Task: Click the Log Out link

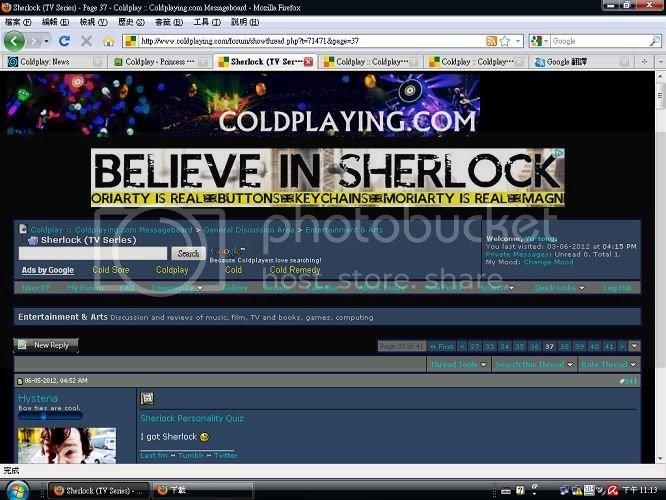Action: (617, 288)
